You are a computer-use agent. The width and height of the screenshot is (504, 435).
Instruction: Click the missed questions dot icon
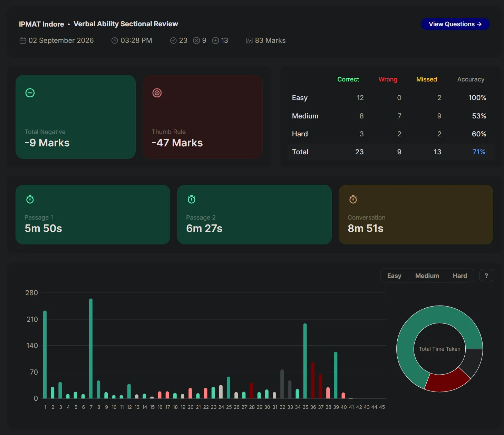215,41
